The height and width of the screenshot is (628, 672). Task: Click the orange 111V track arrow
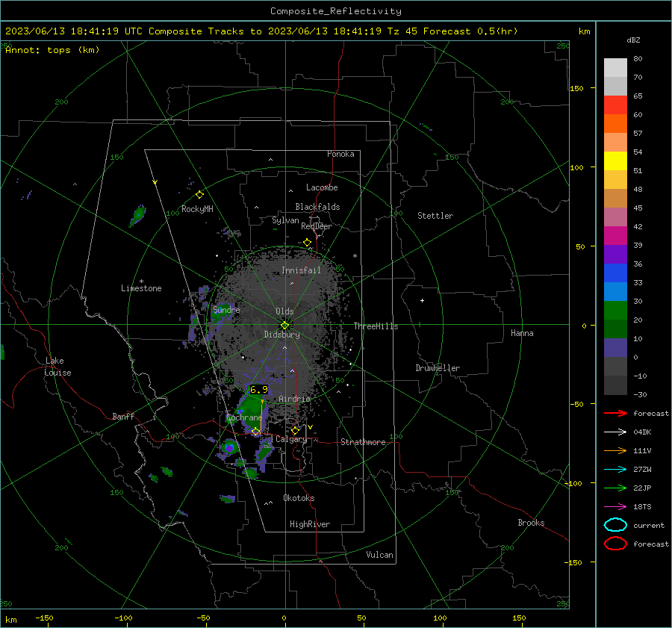pos(615,450)
